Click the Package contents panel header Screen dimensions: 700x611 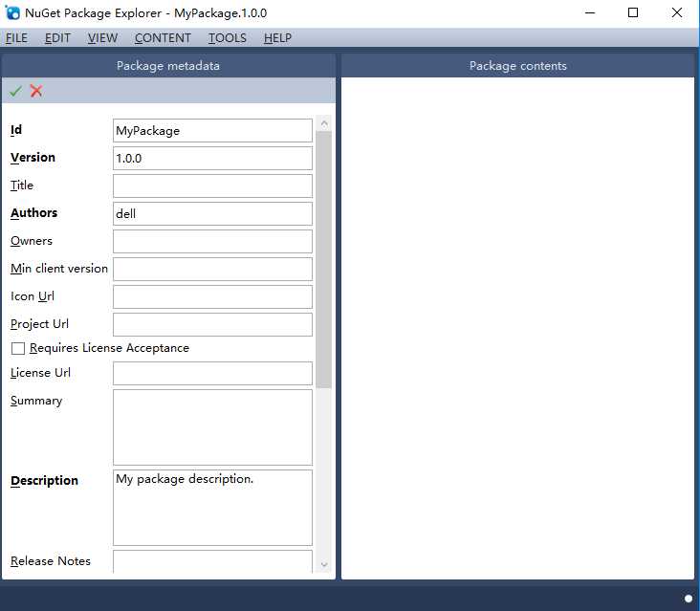click(518, 66)
